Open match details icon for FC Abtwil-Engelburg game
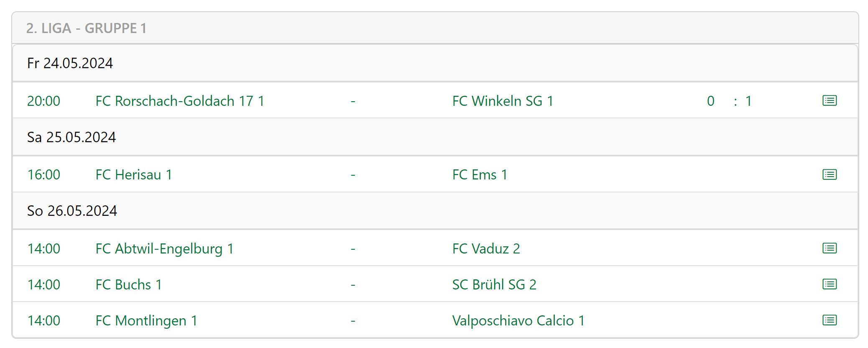 pos(829,248)
